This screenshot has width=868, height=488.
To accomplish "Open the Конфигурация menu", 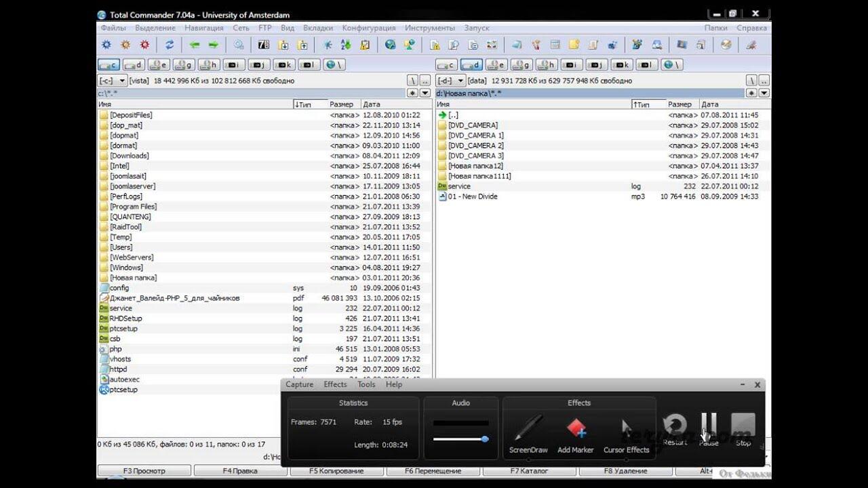I will pos(369,28).
